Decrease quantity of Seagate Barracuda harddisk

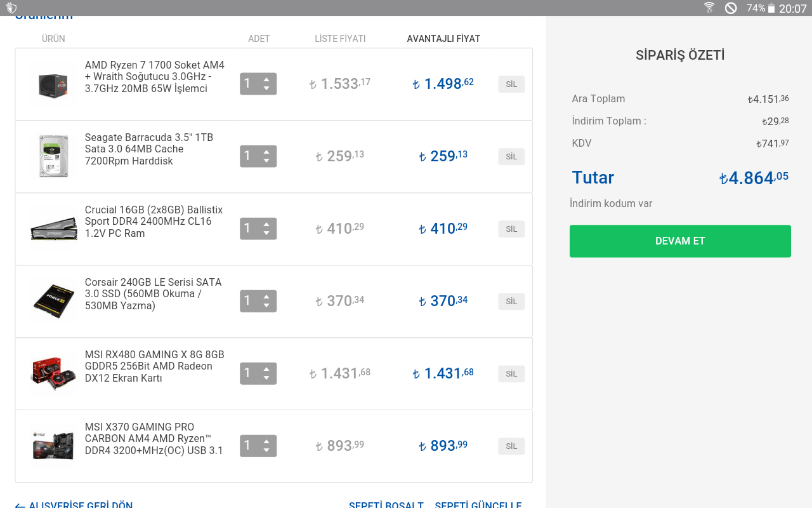[266, 161]
